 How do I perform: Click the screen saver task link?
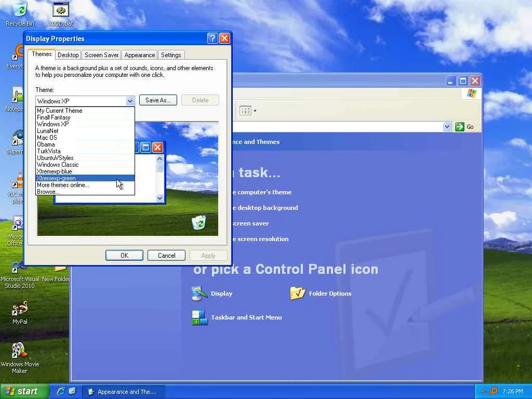point(250,223)
